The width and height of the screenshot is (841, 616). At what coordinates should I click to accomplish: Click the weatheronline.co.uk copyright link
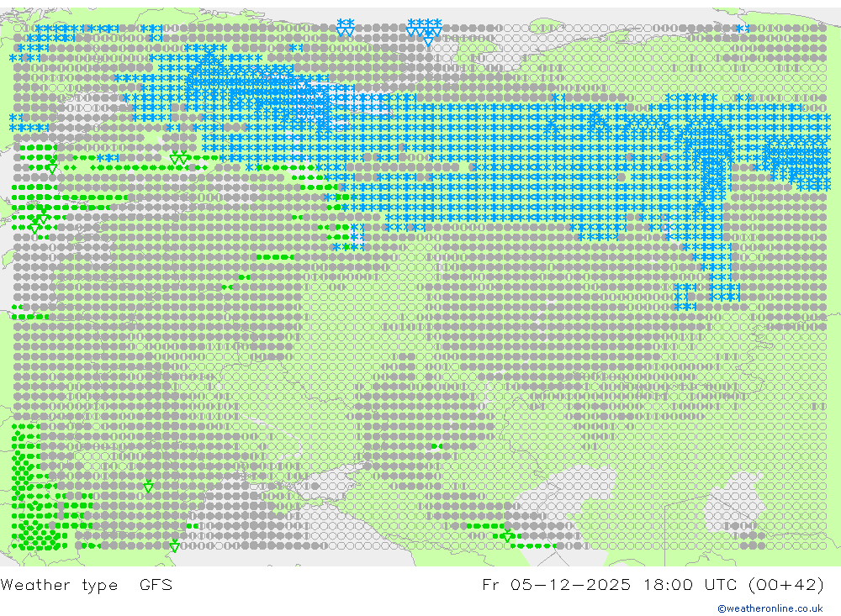pos(770,608)
